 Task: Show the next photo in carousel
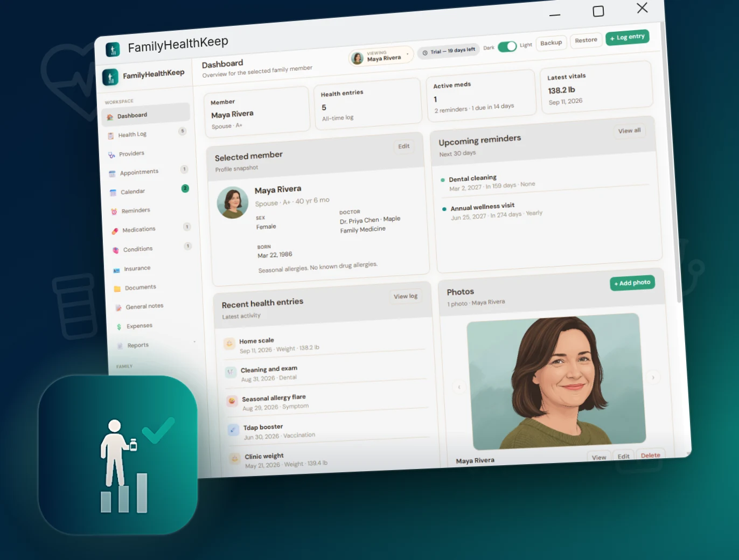coord(653,377)
